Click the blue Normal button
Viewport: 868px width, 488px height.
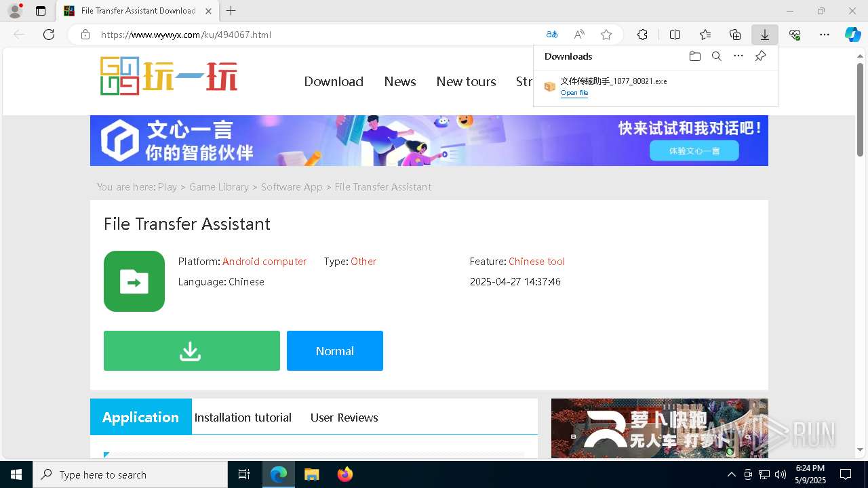[x=335, y=351]
